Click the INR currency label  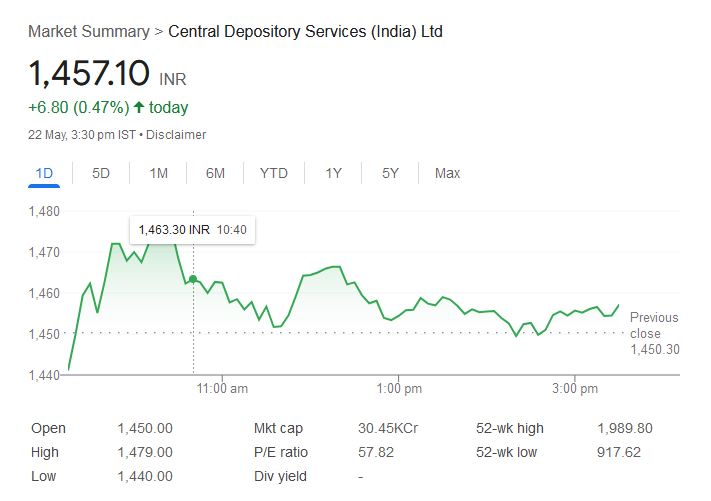click(173, 79)
